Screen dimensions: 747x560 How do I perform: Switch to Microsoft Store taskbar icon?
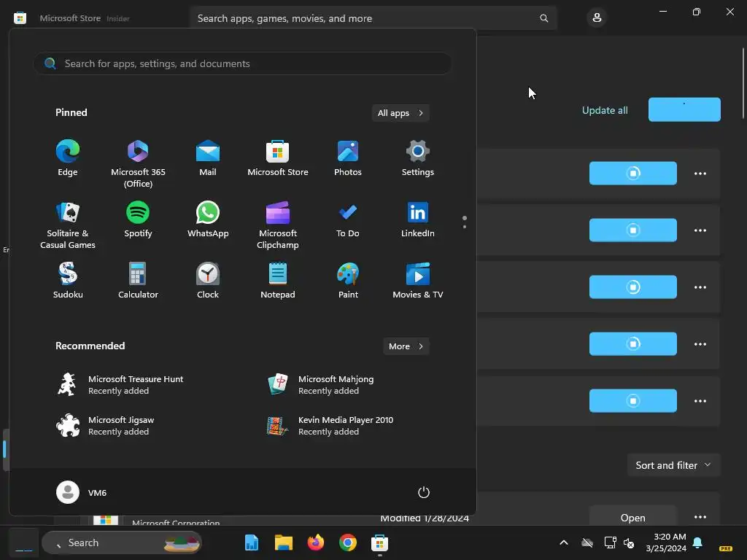pos(379,542)
